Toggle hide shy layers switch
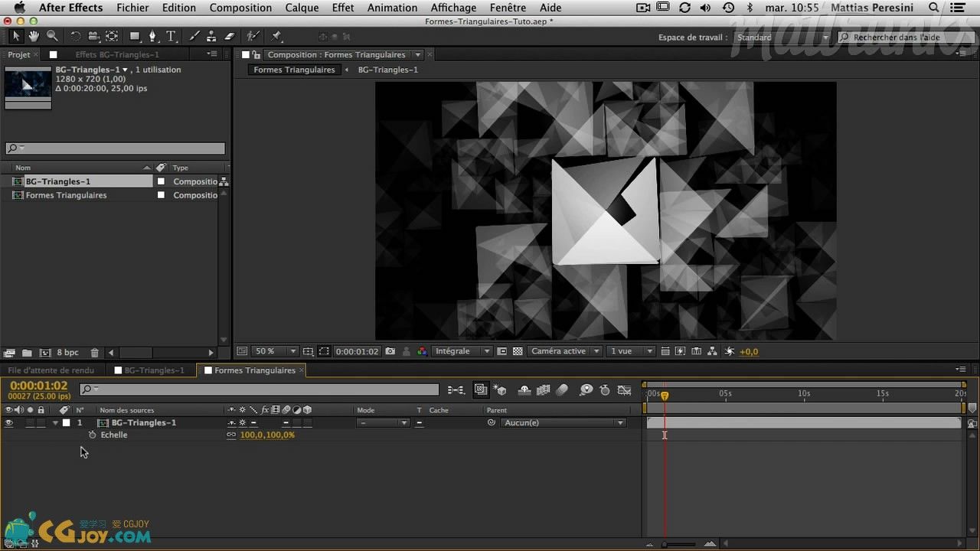Image resolution: width=980 pixels, height=551 pixels. pyautogui.click(x=524, y=390)
